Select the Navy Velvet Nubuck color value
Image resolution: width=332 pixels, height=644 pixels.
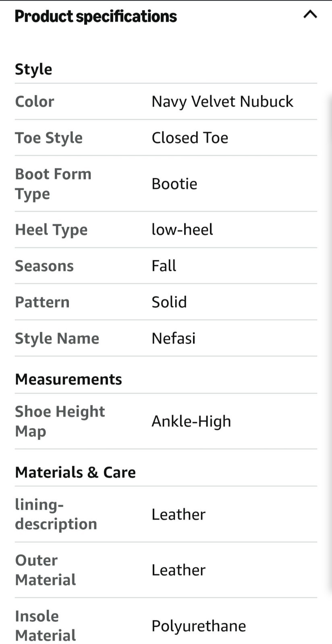(x=222, y=101)
